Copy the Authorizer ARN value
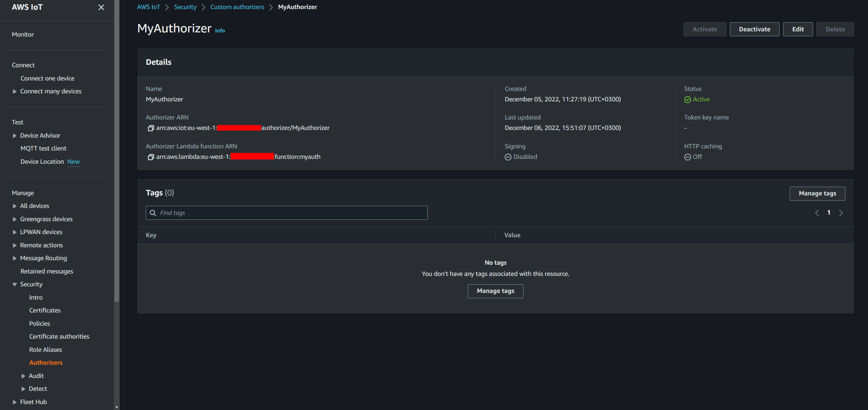The image size is (868, 410). coord(151,128)
